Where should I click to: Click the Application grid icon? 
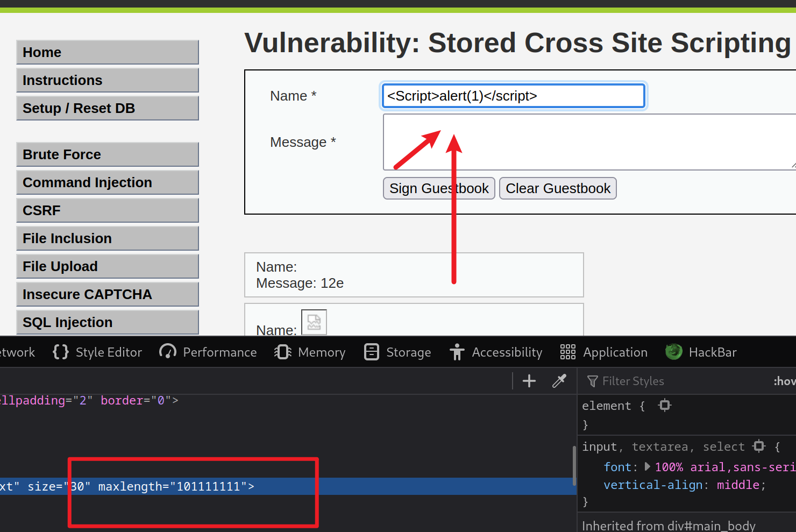568,352
